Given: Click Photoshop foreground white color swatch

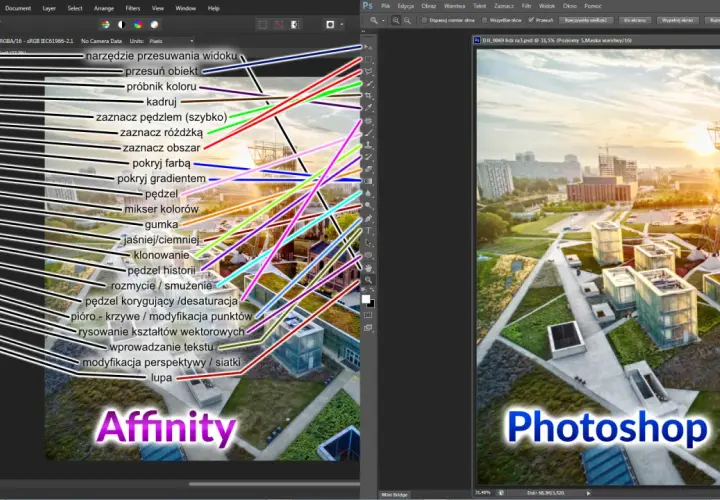Looking at the screenshot, I should 366,299.
